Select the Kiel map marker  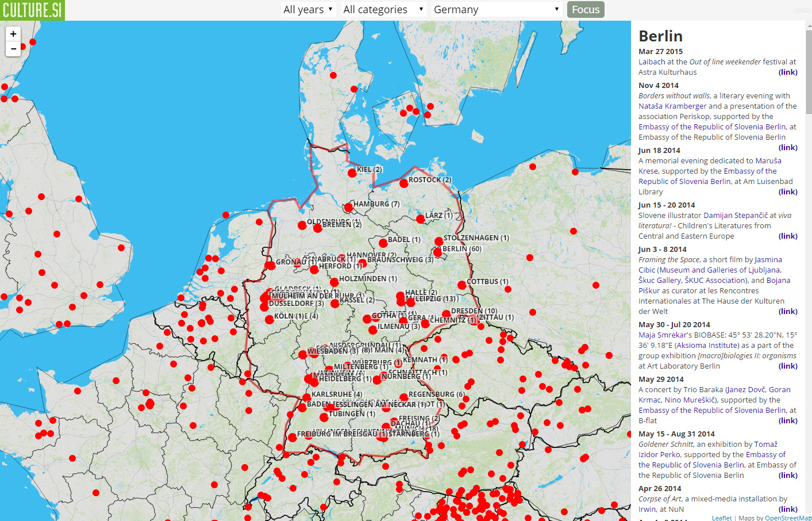tap(352, 173)
